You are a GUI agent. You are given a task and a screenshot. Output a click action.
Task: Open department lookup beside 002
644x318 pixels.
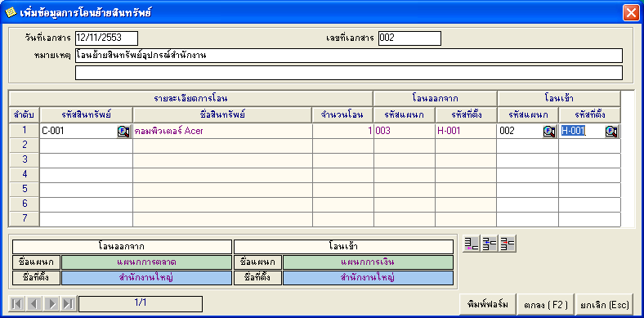(549, 132)
